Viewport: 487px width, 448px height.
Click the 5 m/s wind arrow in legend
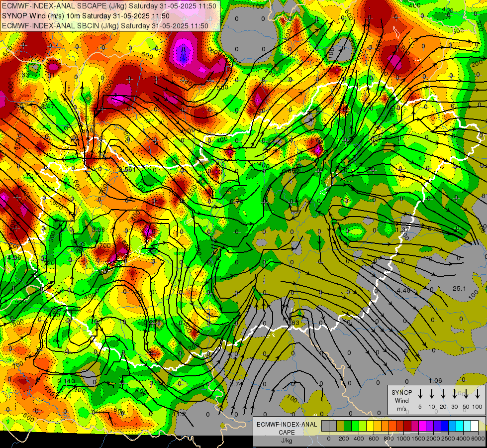(420, 393)
